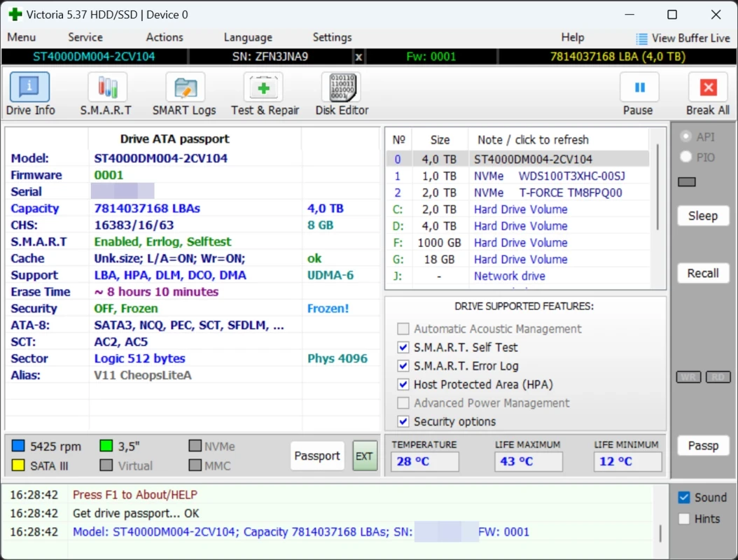This screenshot has width=738, height=560.
Task: Click the green EXT button
Action: pos(364,456)
